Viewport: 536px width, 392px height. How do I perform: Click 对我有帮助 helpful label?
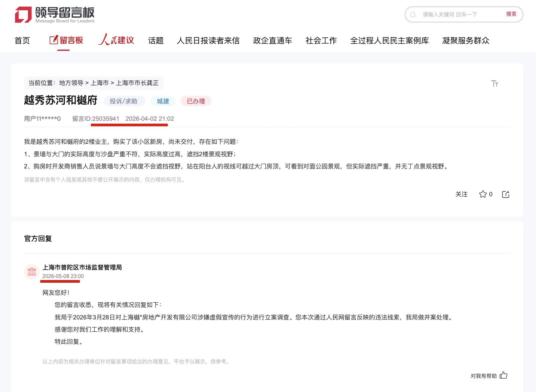click(x=483, y=376)
